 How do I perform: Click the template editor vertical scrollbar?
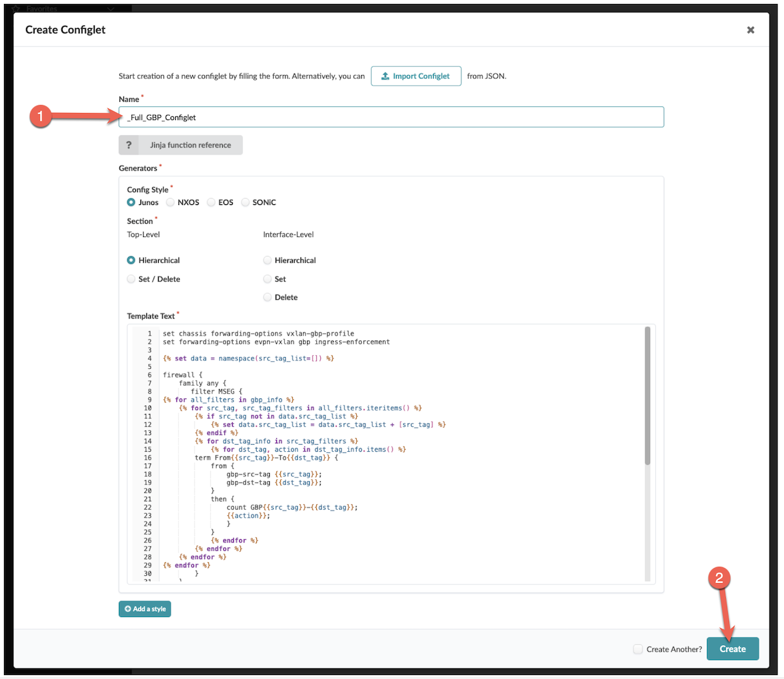647,396
